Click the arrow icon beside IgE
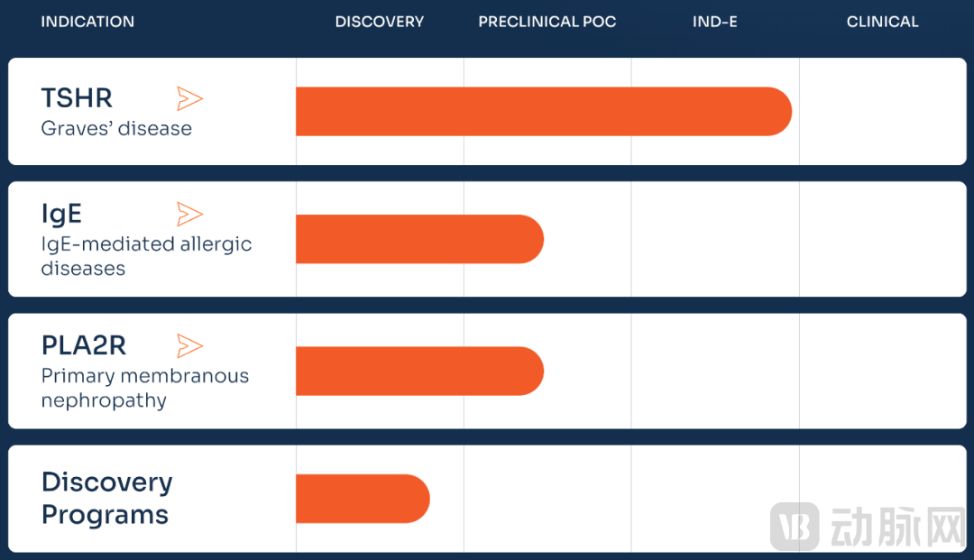 189,214
